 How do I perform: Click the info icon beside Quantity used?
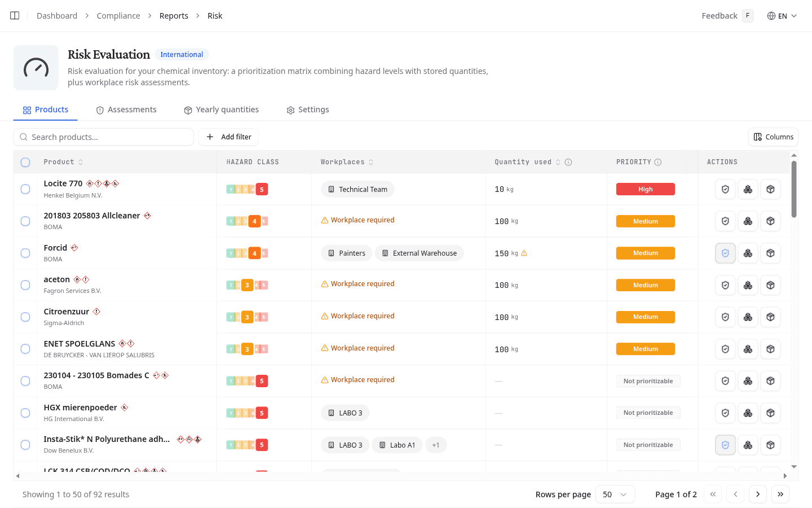(x=568, y=163)
